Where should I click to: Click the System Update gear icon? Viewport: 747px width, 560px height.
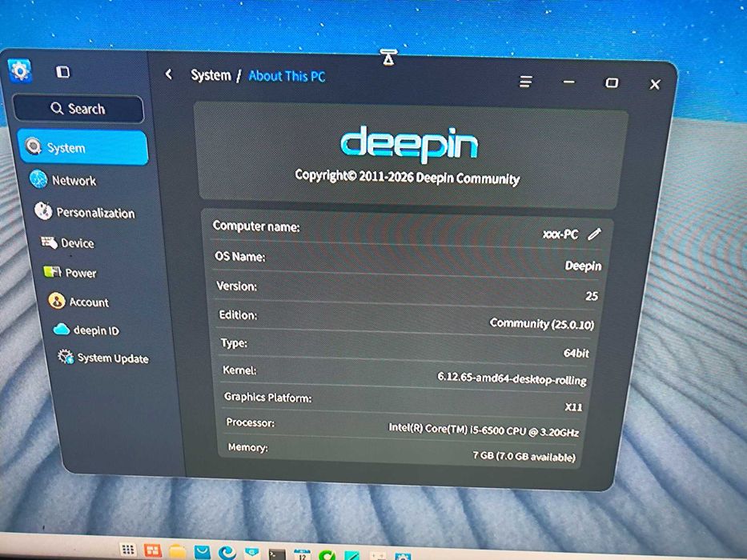click(66, 356)
